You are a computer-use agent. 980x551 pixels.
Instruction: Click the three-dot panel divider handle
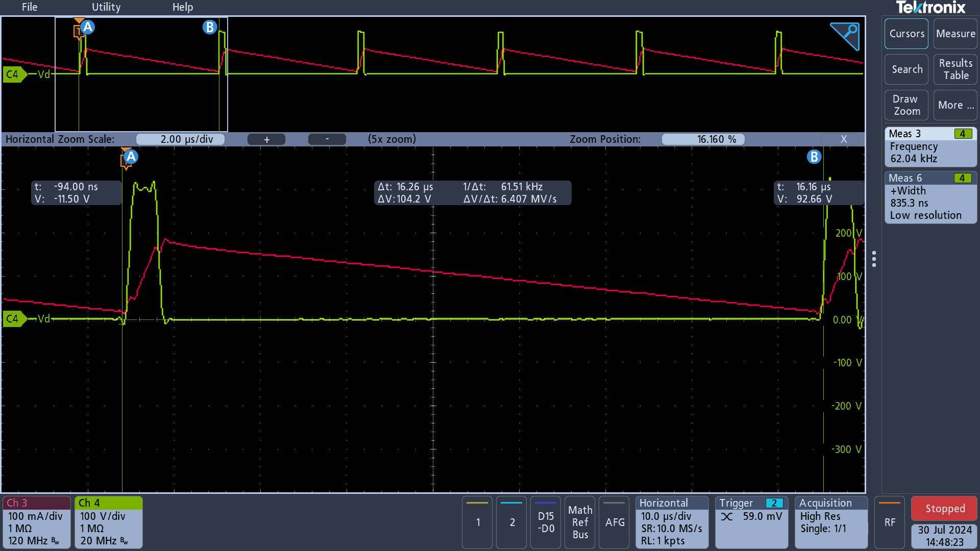[x=874, y=259]
